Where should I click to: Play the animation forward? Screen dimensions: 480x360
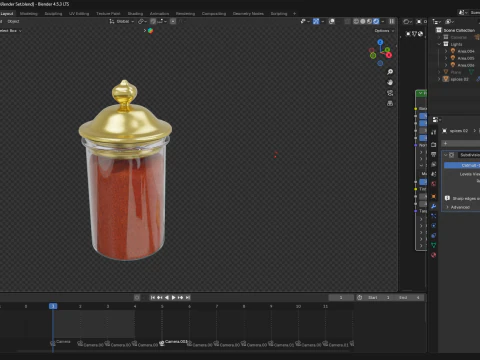click(173, 297)
